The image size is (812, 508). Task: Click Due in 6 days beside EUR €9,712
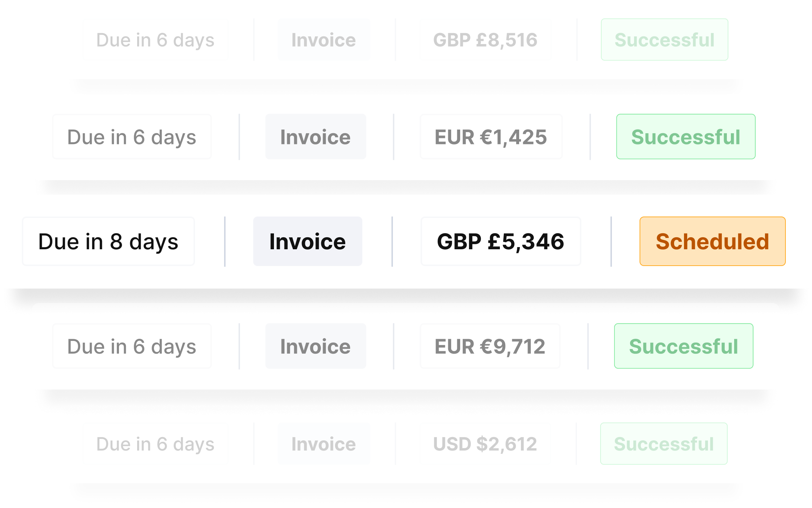pos(132,346)
